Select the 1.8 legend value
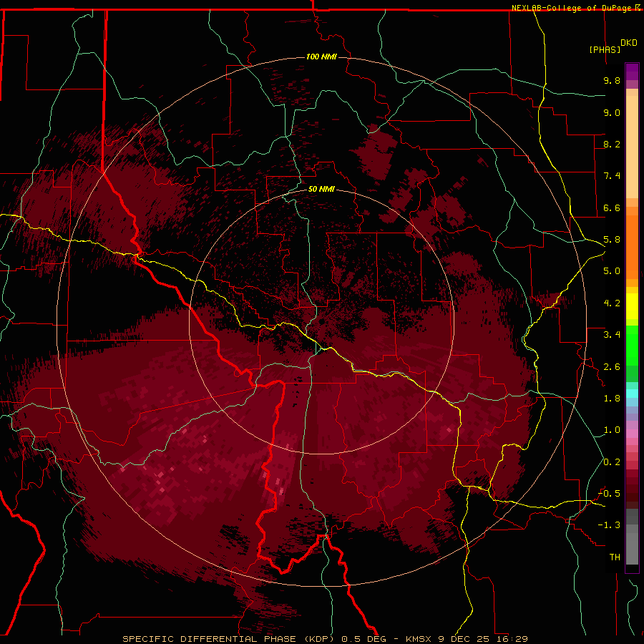Viewport: 644px width, 644px height. coord(612,399)
